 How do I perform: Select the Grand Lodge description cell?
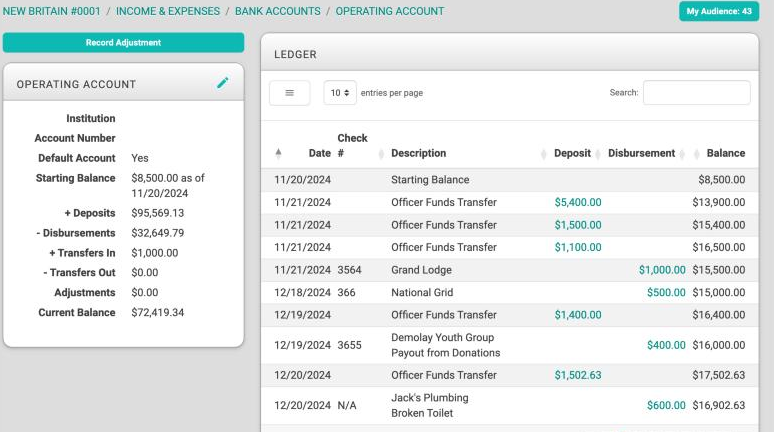(x=421, y=270)
